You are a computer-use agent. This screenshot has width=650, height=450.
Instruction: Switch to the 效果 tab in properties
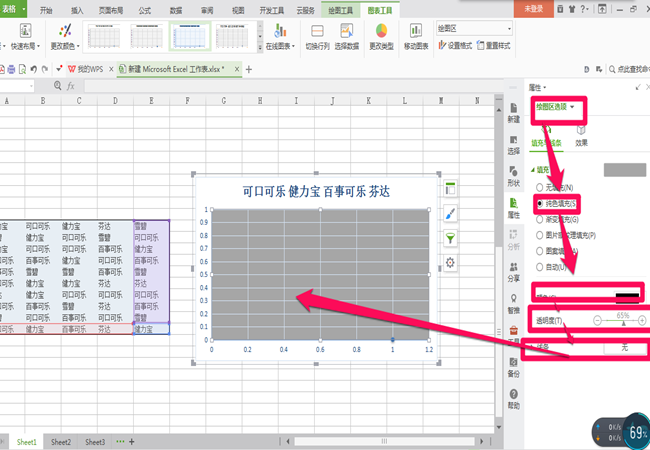coord(581,137)
